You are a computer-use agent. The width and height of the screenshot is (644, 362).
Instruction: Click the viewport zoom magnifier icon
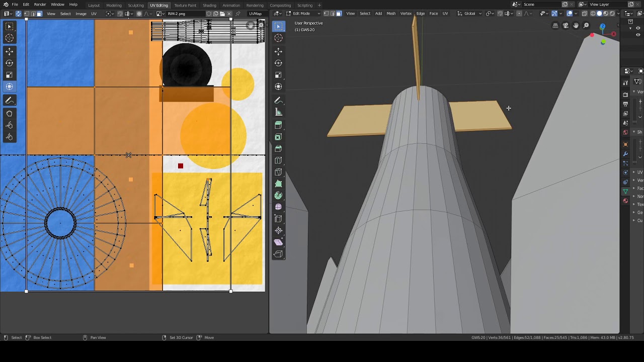pyautogui.click(x=586, y=26)
